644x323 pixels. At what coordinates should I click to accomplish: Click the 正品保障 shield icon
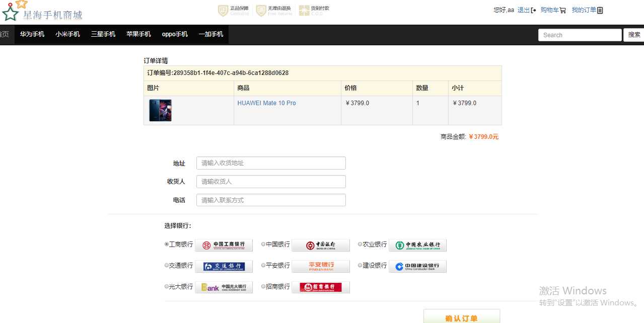pos(223,11)
